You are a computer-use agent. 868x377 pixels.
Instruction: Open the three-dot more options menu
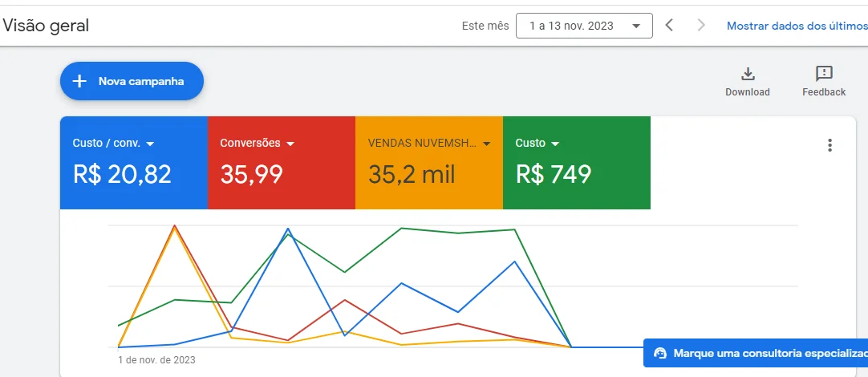click(829, 145)
